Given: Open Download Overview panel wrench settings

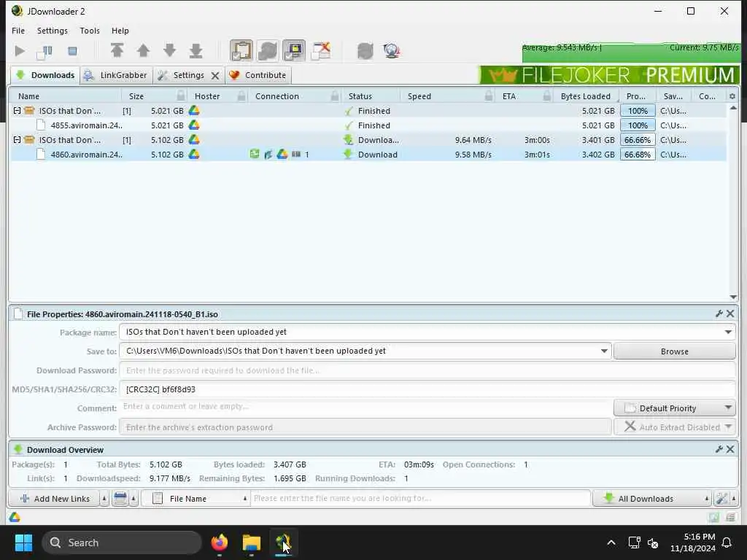Looking at the screenshot, I should tap(719, 449).
